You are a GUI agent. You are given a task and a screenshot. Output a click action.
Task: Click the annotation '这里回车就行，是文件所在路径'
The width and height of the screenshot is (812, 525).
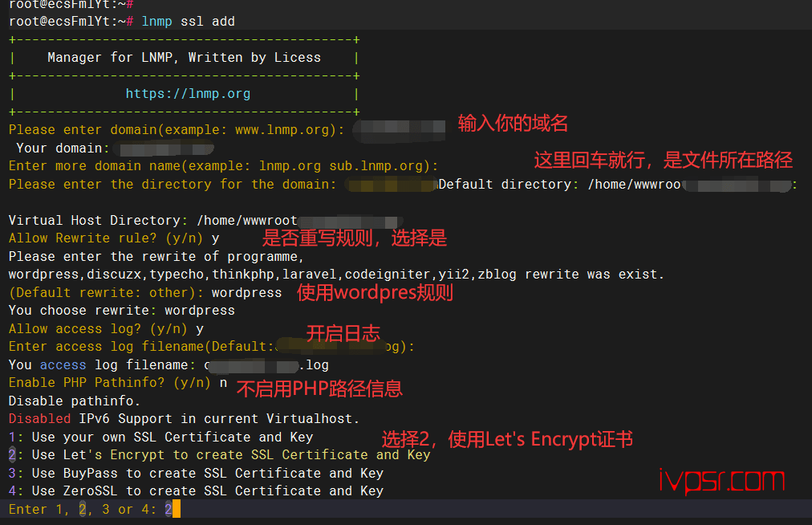pos(664,160)
